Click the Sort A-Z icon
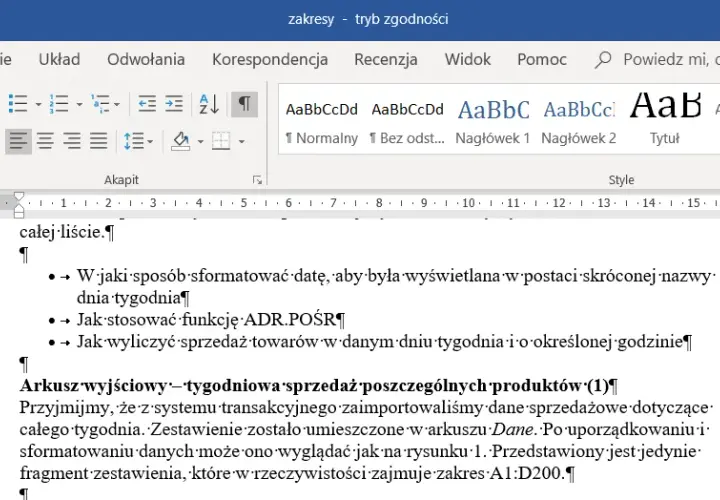This screenshot has height=500, width=720. [209, 104]
